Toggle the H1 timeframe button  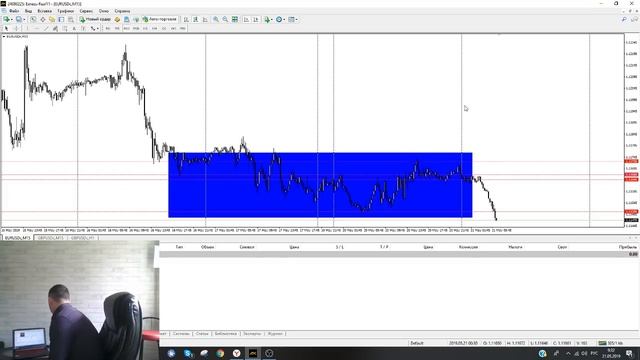point(145,29)
